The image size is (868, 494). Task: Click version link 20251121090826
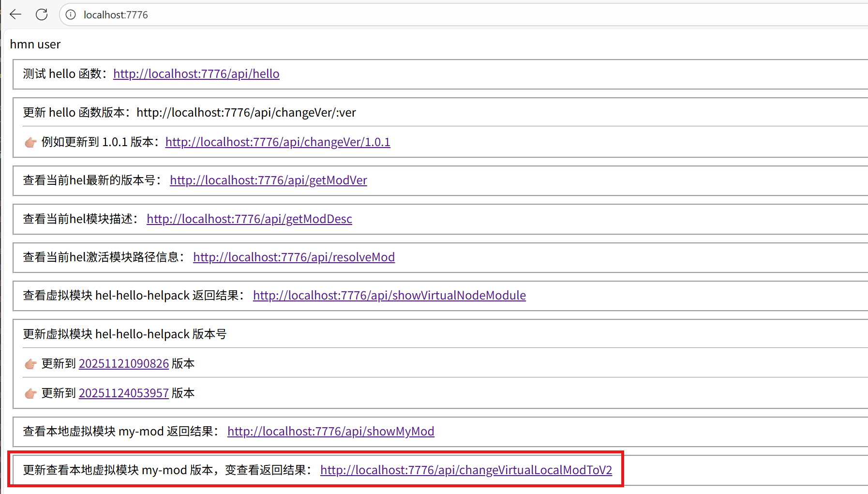123,364
